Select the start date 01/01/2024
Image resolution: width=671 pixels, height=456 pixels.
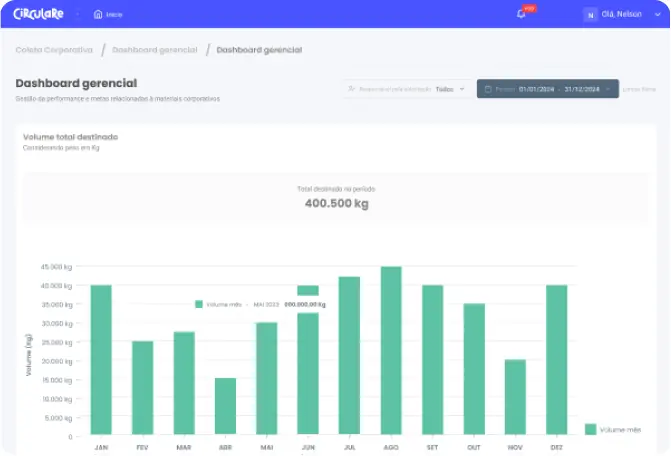point(537,89)
